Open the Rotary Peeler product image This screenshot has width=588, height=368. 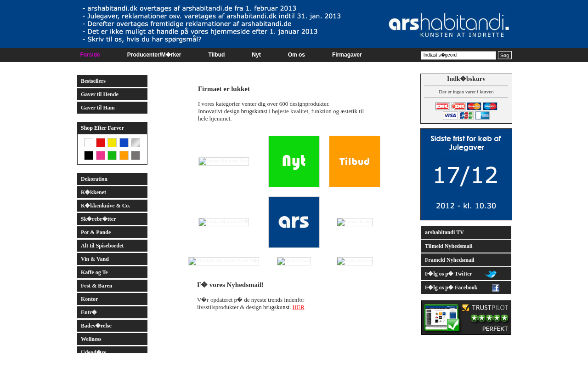pyautogui.click(x=355, y=222)
